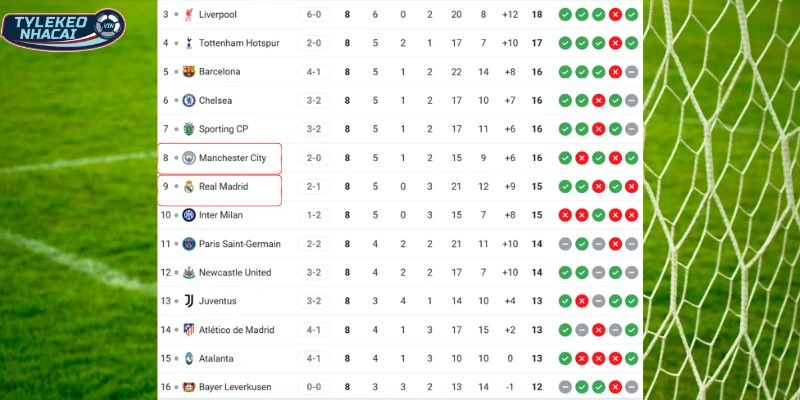This screenshot has width=800, height=400.
Task: Open the Sporting CP badge
Action: coord(189,129)
